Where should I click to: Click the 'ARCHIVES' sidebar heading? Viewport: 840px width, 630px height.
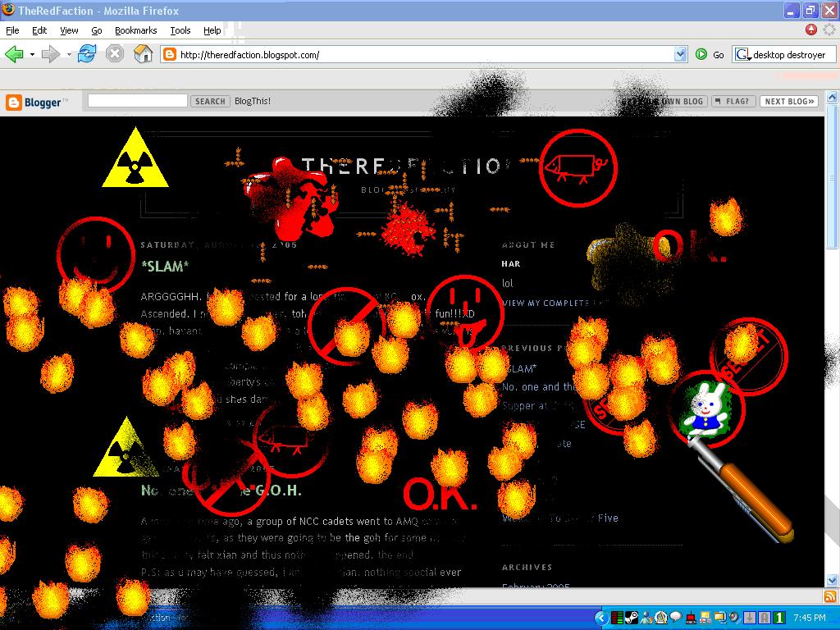[x=527, y=568]
